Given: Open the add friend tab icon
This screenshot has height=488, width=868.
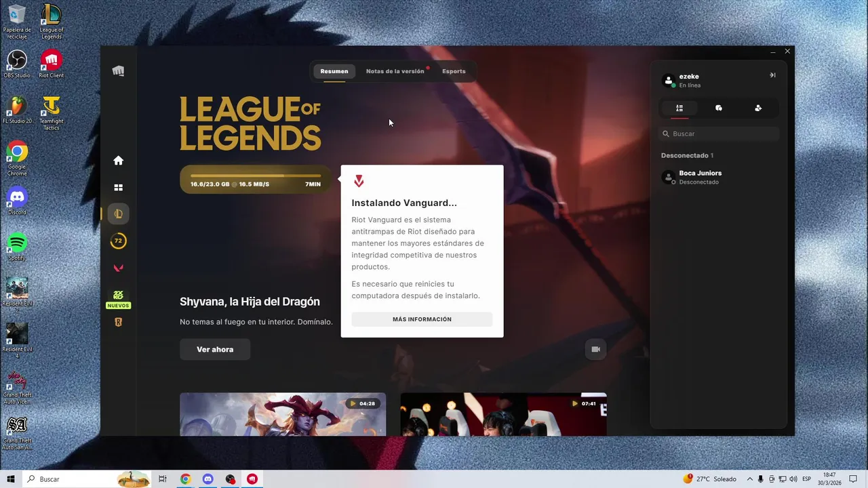Looking at the screenshot, I should pyautogui.click(x=758, y=108).
